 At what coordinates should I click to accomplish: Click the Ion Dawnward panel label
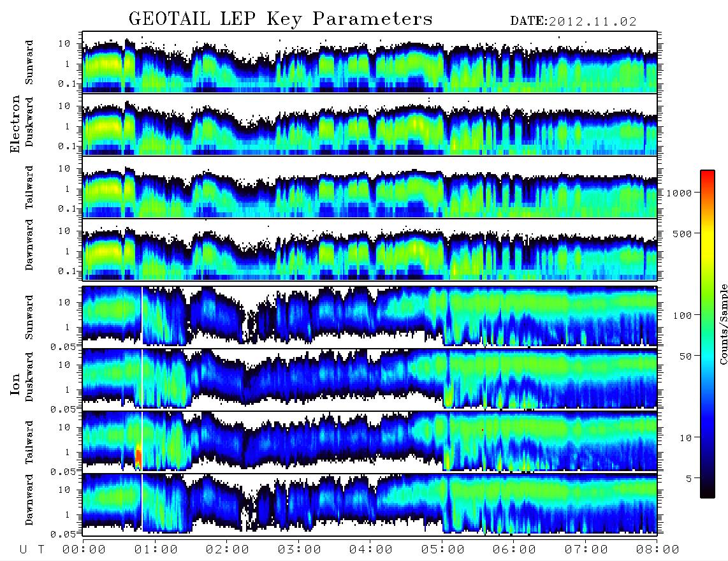29,500
